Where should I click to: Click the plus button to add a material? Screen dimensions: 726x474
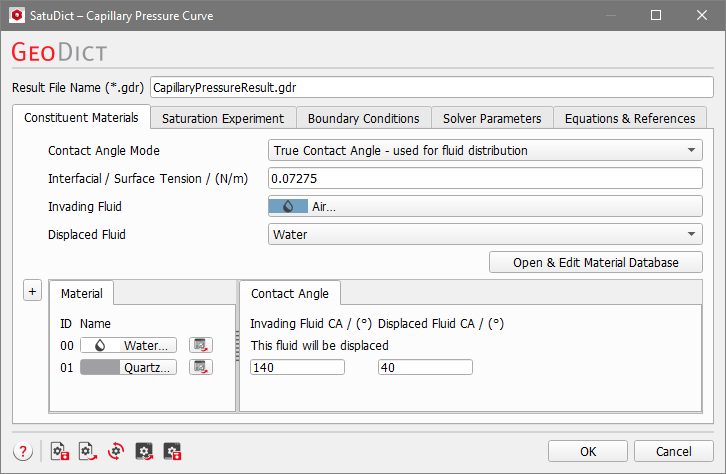pos(32,291)
